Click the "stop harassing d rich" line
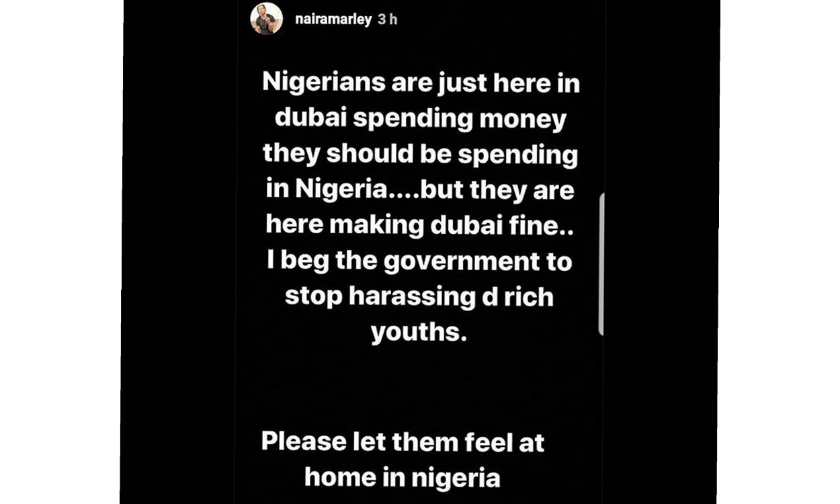This screenshot has height=504, width=840. click(419, 295)
